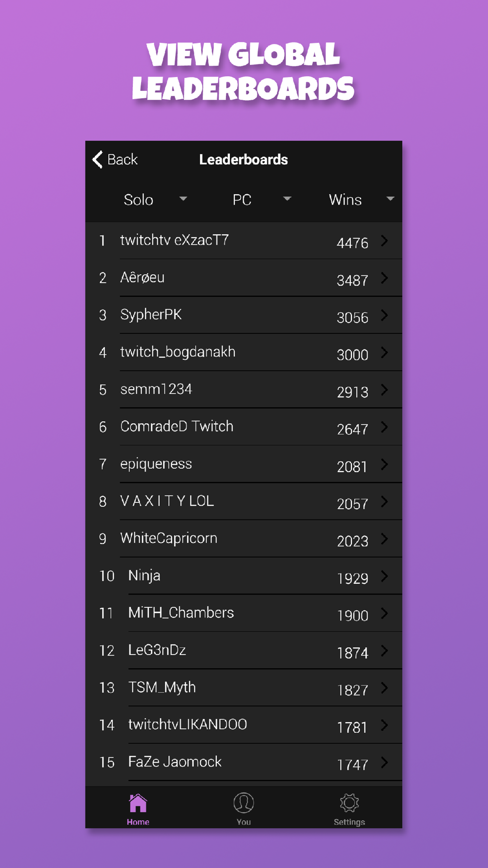Expand the PC platform dropdown

262,200
